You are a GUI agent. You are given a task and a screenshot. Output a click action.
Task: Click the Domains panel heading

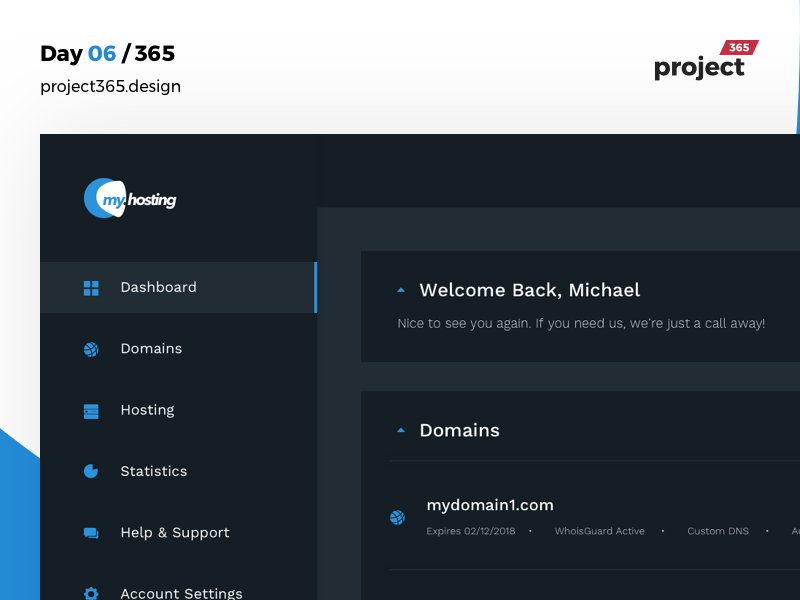[459, 431]
